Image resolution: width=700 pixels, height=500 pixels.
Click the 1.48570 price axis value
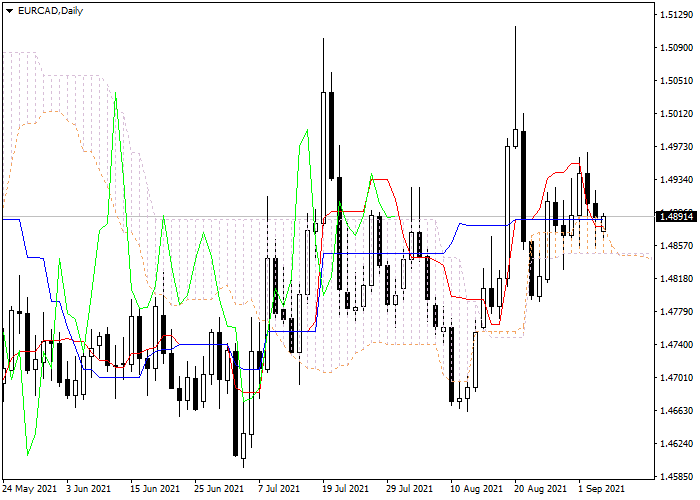click(x=676, y=246)
